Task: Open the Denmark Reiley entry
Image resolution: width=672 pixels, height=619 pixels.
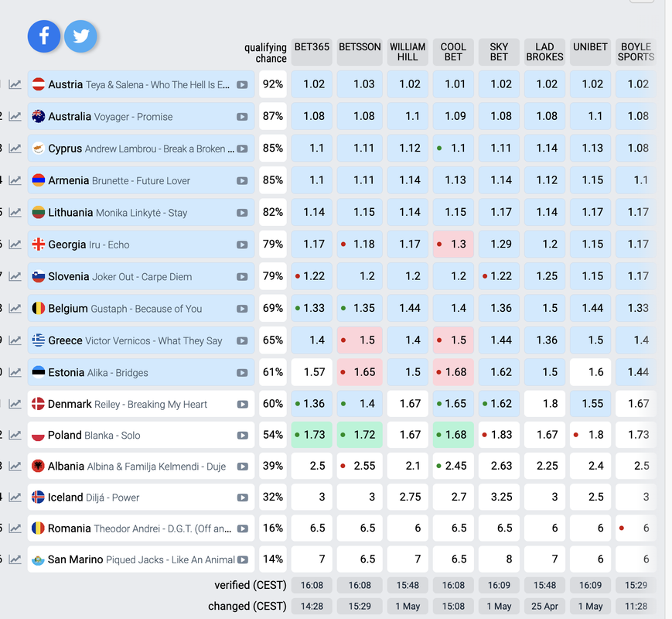Action: click(x=141, y=404)
